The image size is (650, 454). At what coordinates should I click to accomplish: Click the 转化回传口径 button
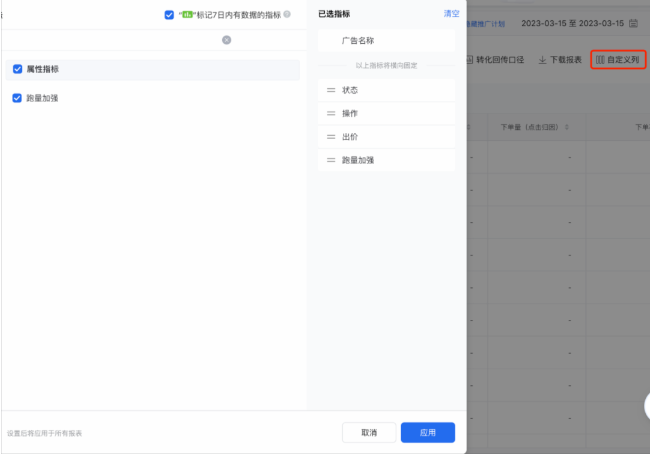click(x=495, y=60)
